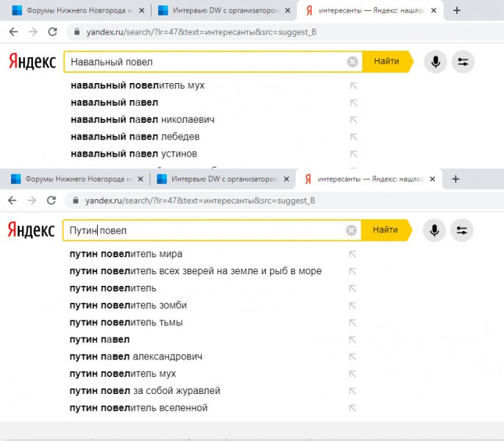504x441 pixels.
Task: Close upper 'Форумы Нижнего Новгорода' tab
Action: coord(141,10)
